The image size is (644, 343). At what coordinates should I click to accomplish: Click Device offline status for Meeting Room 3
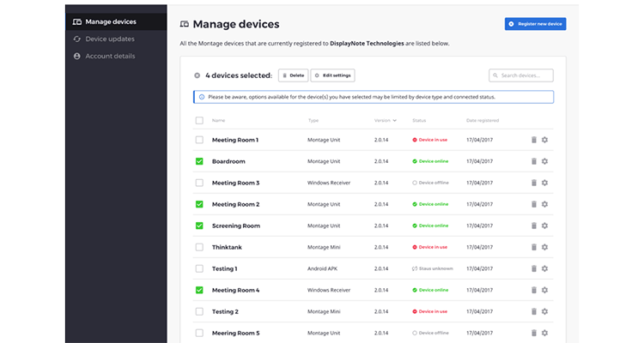tap(430, 183)
